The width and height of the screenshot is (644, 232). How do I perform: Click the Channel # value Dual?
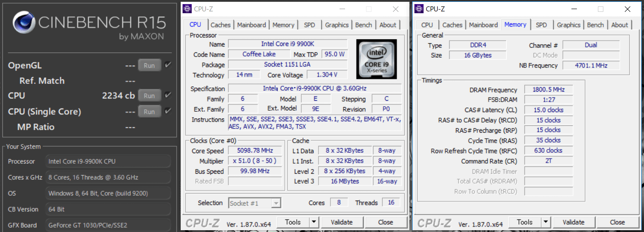point(591,45)
